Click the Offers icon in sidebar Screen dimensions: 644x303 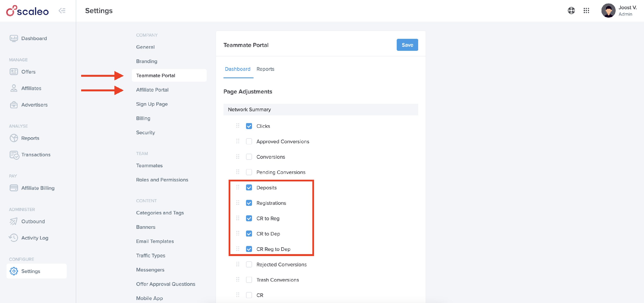click(x=14, y=71)
